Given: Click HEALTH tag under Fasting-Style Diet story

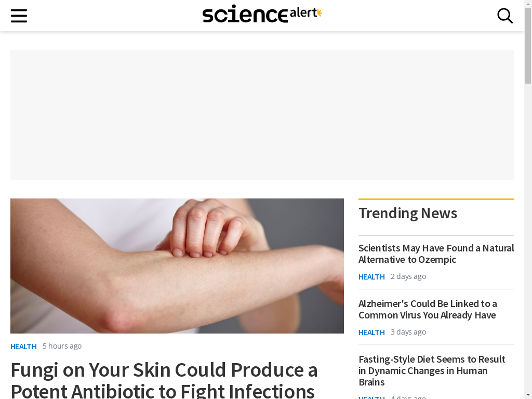Looking at the screenshot, I should tap(371, 397).
